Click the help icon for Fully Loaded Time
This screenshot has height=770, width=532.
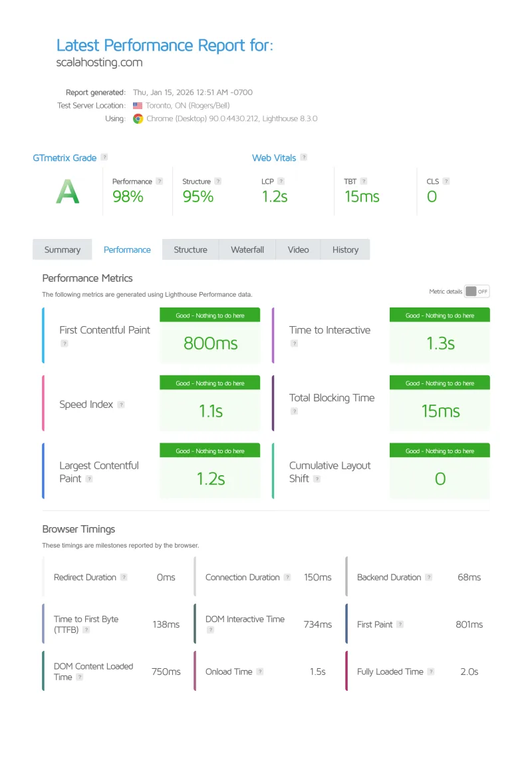click(431, 672)
